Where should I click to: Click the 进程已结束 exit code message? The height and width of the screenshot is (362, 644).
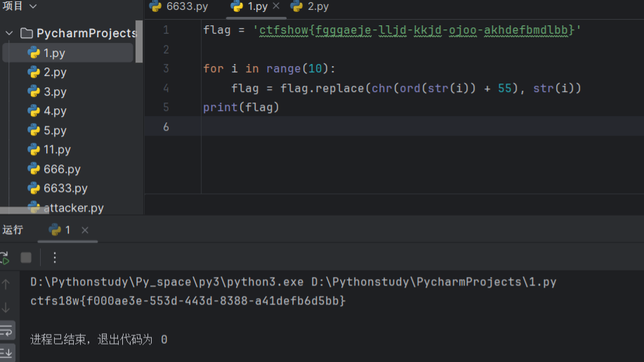point(98,340)
